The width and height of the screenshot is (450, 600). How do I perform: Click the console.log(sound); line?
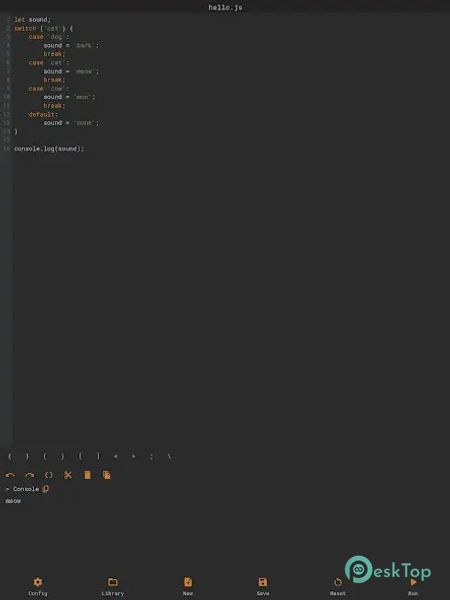tap(49, 149)
